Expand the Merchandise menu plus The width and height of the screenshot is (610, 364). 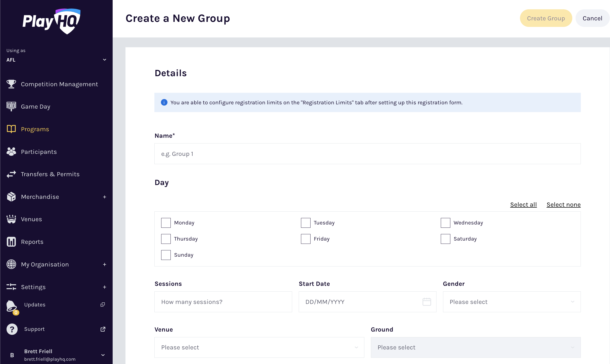[105, 197]
